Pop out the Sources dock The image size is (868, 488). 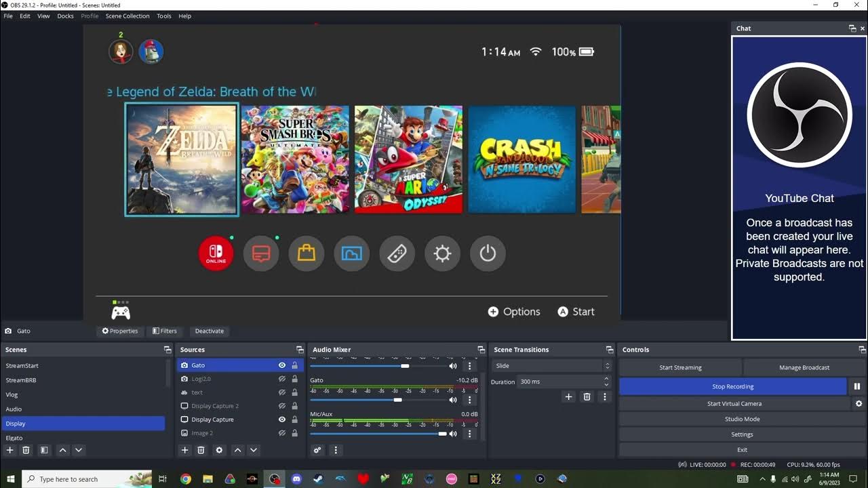point(300,350)
